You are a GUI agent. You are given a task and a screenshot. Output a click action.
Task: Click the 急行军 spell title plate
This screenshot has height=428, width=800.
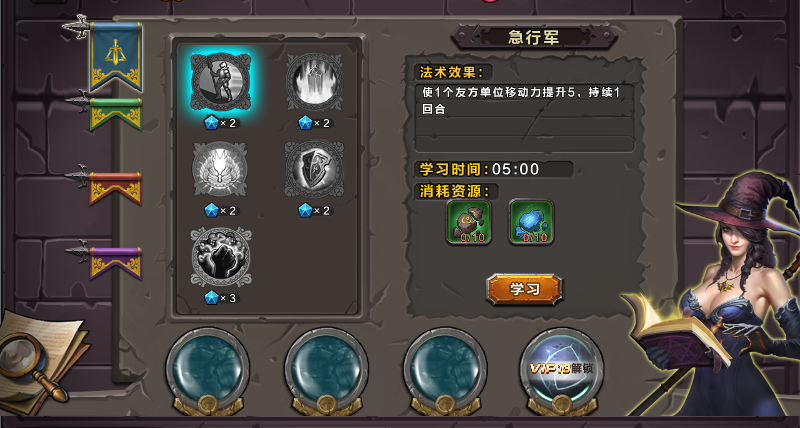534,37
